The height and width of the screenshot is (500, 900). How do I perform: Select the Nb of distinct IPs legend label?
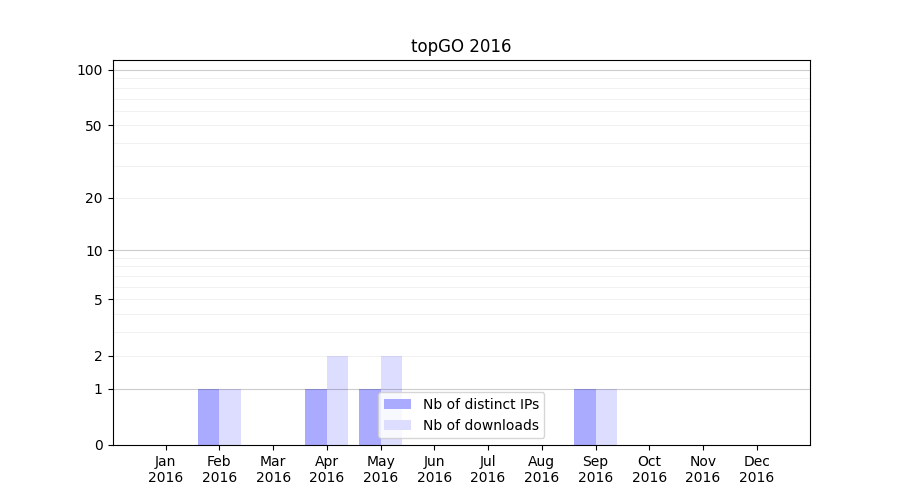[x=480, y=404]
